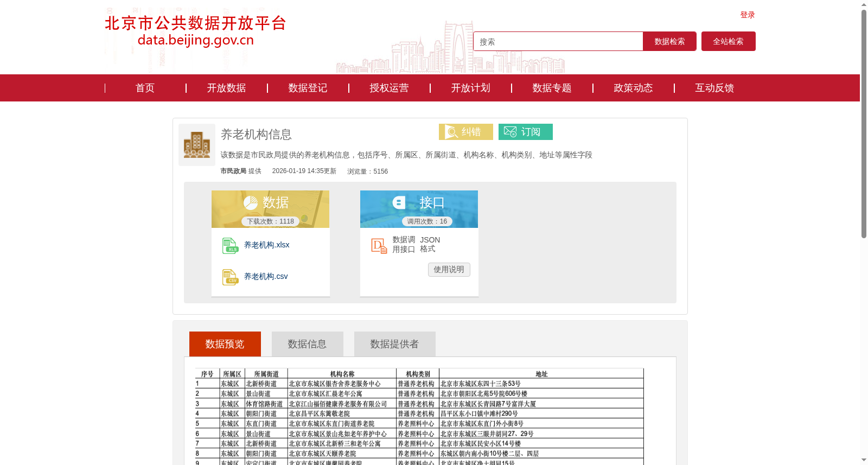
Task: Open the 开放数据 menu item
Action: tap(226, 88)
